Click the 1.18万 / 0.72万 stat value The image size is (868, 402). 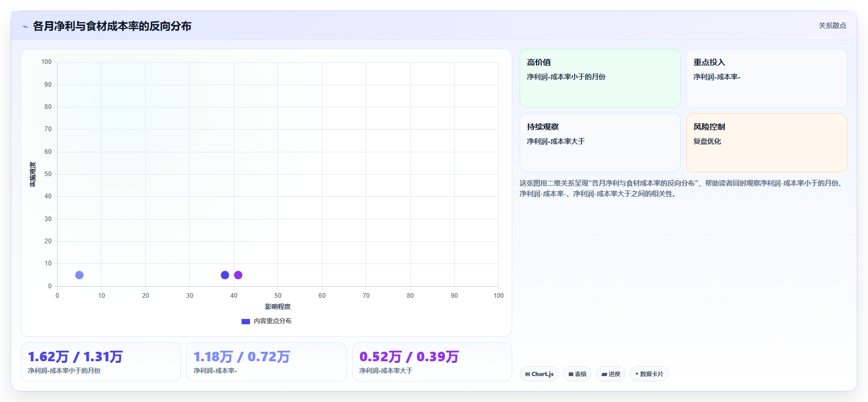click(x=242, y=357)
